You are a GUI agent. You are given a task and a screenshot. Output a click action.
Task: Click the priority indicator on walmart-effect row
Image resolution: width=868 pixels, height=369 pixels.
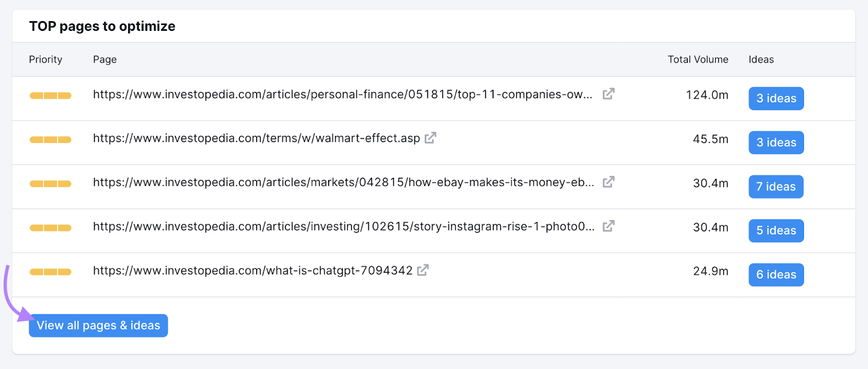pyautogui.click(x=50, y=139)
